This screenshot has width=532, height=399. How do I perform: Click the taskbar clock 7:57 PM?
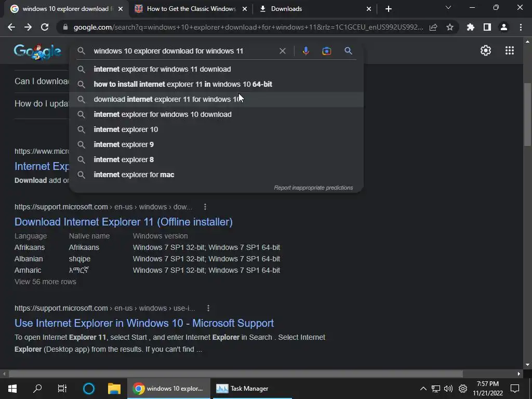(x=488, y=389)
